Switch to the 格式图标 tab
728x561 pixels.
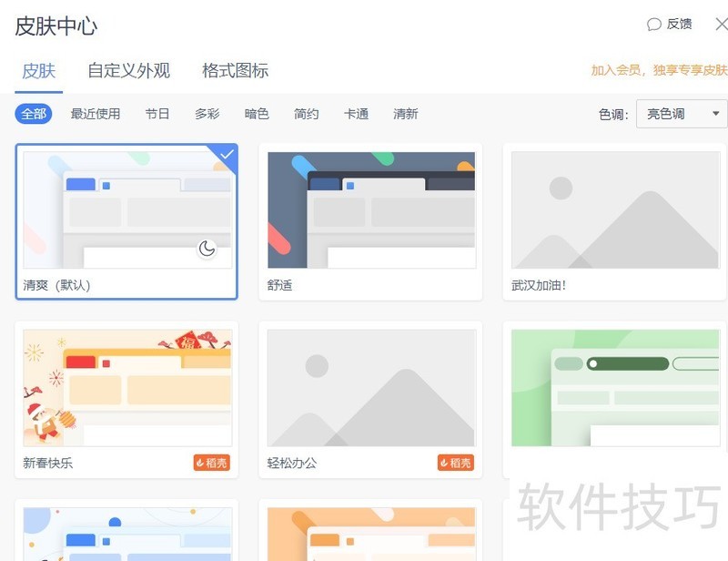pos(236,71)
